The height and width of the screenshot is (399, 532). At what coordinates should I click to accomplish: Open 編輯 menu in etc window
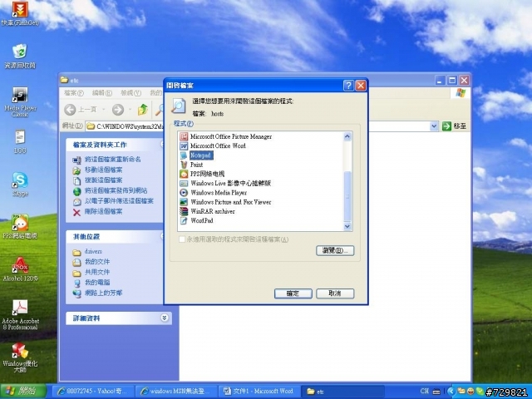point(101,93)
